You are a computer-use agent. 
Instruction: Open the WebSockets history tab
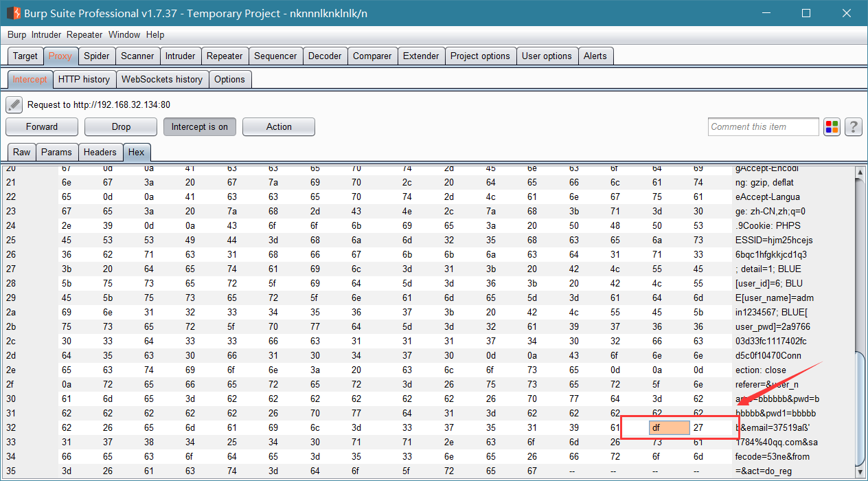pos(162,79)
